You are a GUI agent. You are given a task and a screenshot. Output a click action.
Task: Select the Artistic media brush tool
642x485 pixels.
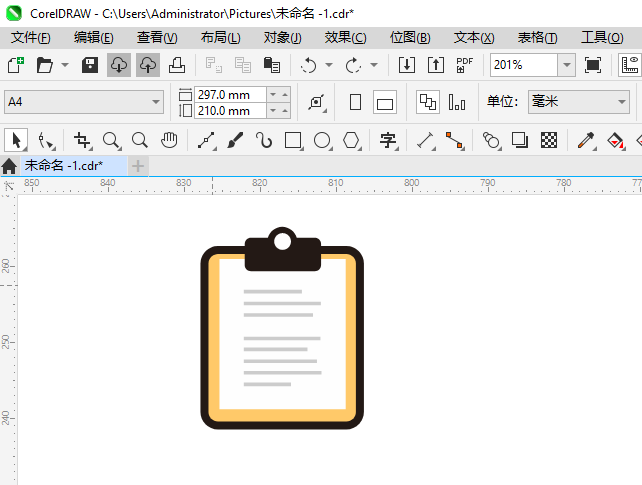235,140
